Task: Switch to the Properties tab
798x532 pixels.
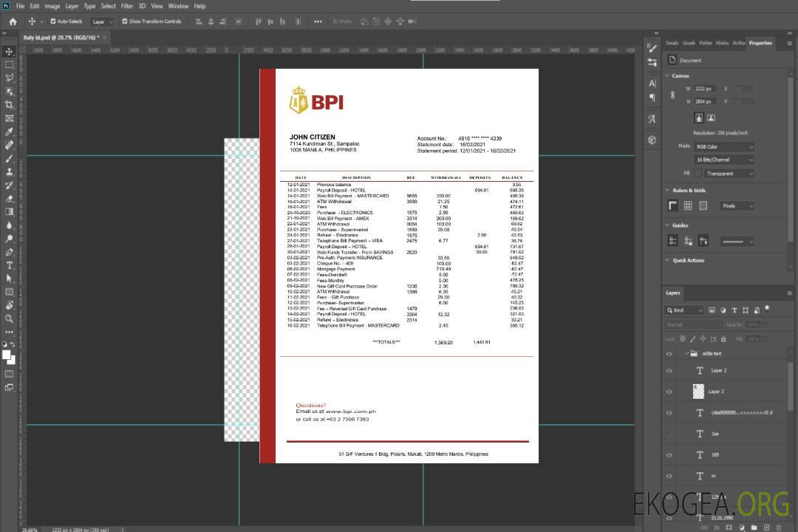Action: (x=760, y=43)
